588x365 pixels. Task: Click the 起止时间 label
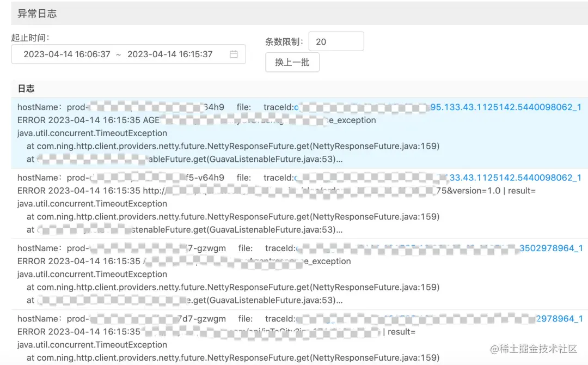pyautogui.click(x=30, y=38)
